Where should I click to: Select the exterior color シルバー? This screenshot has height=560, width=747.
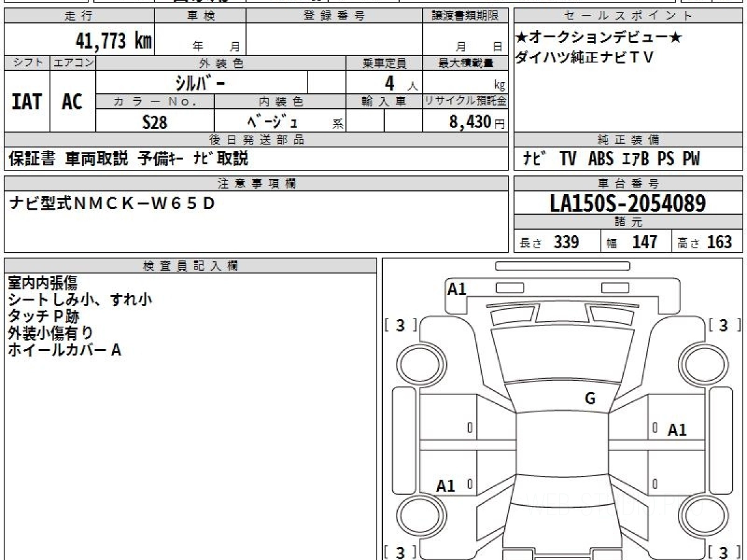[201, 82]
